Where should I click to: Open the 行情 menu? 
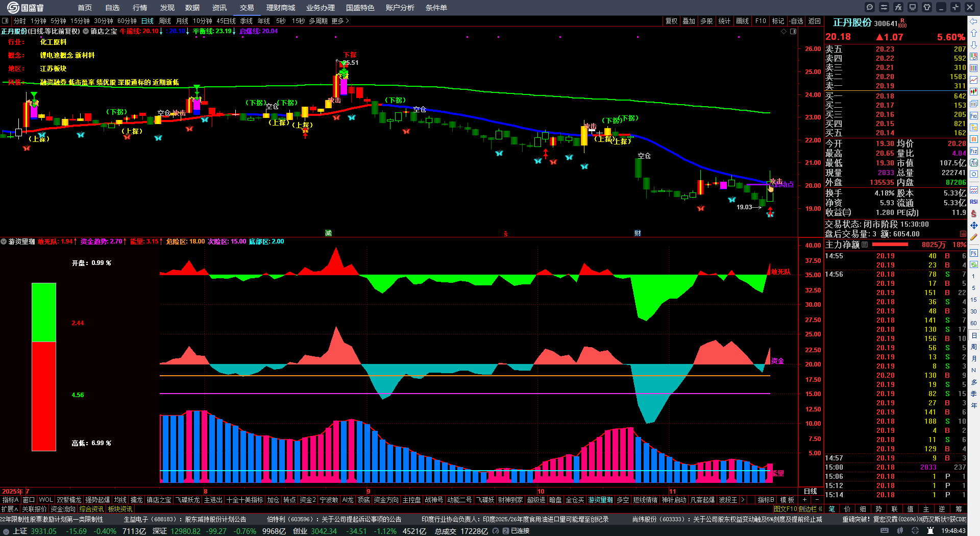point(140,8)
